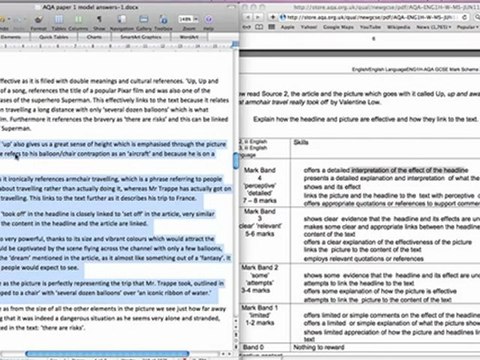This screenshot has height=360, width=480.
Task: Open Safari Top Sites grid icon
Action: 272,27
